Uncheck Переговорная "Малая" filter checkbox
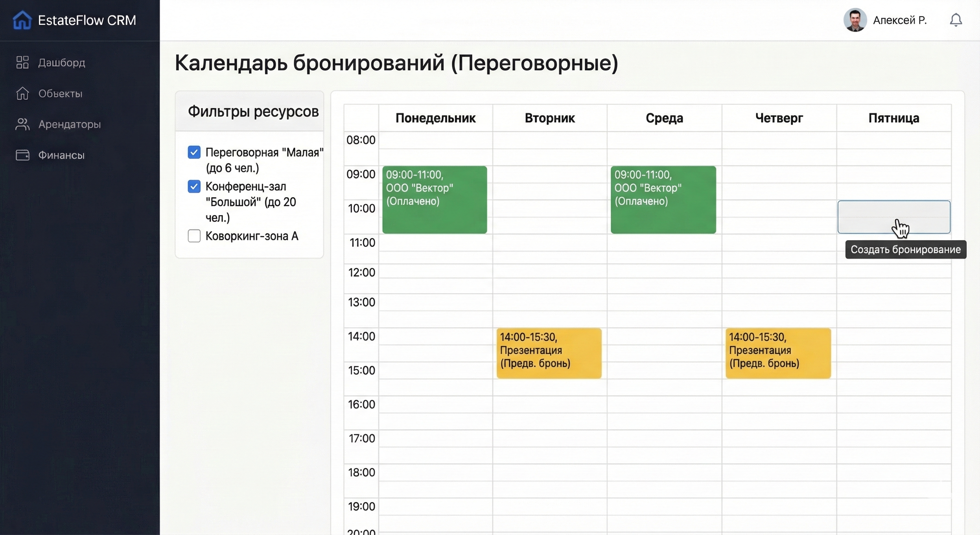 tap(194, 152)
